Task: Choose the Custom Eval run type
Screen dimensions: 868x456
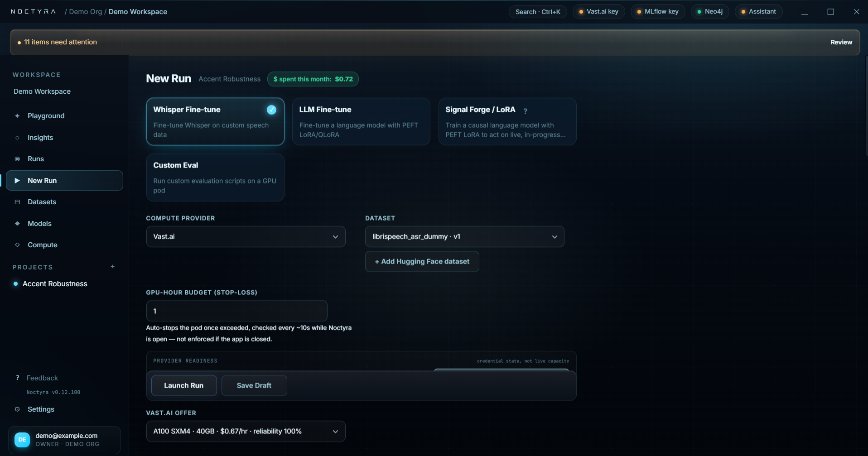Action: [x=215, y=178]
